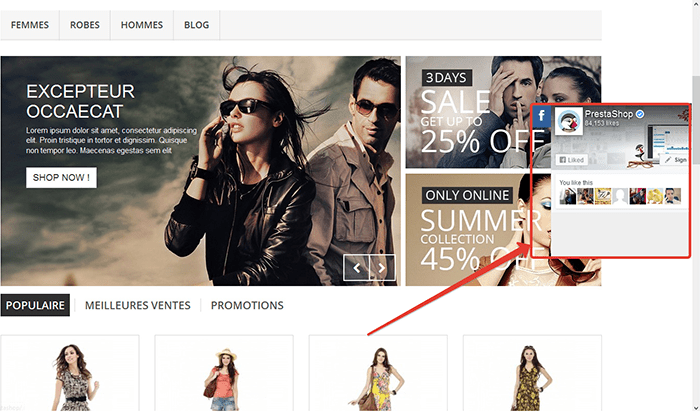Open the FEMMES menu item
Image resolution: width=700 pixels, height=415 pixels.
pyautogui.click(x=29, y=25)
